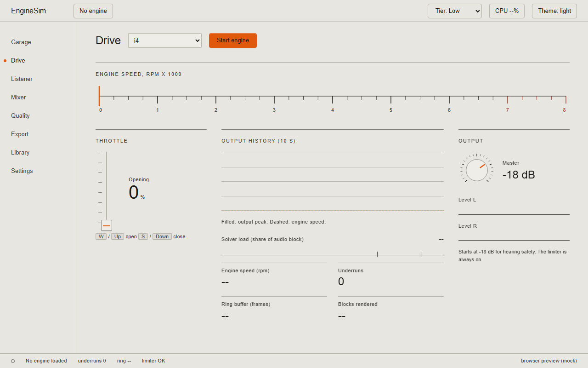Open Settings from the sidebar
This screenshot has width=588, height=368.
(x=22, y=171)
